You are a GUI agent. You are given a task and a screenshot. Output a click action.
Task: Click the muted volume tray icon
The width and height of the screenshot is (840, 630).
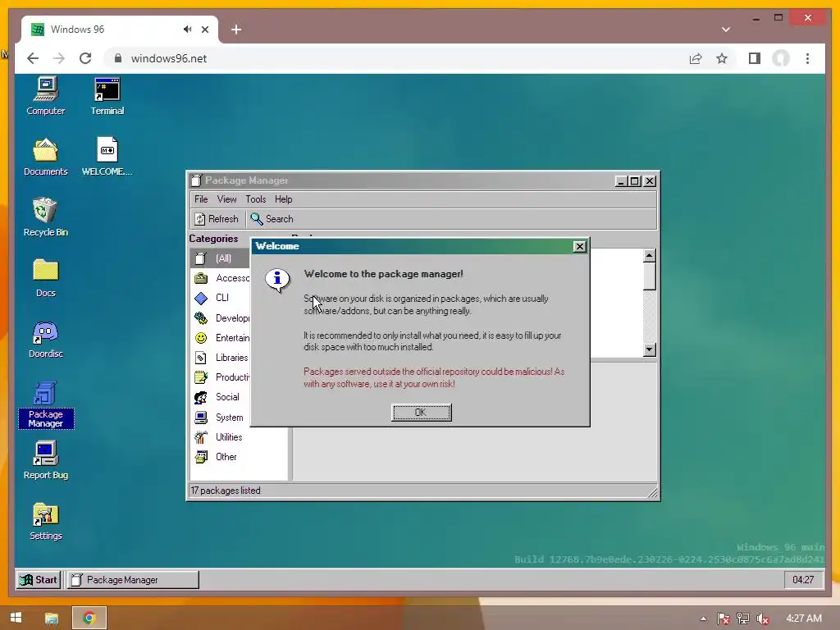point(763,619)
